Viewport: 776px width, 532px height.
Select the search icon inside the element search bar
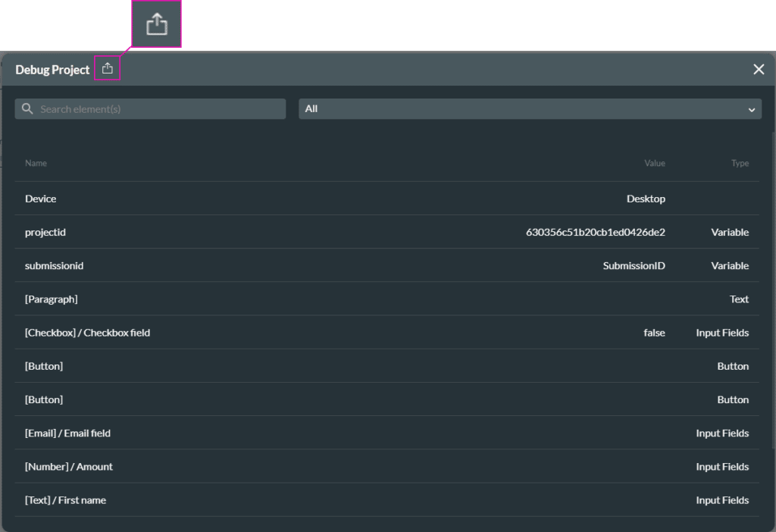(27, 108)
